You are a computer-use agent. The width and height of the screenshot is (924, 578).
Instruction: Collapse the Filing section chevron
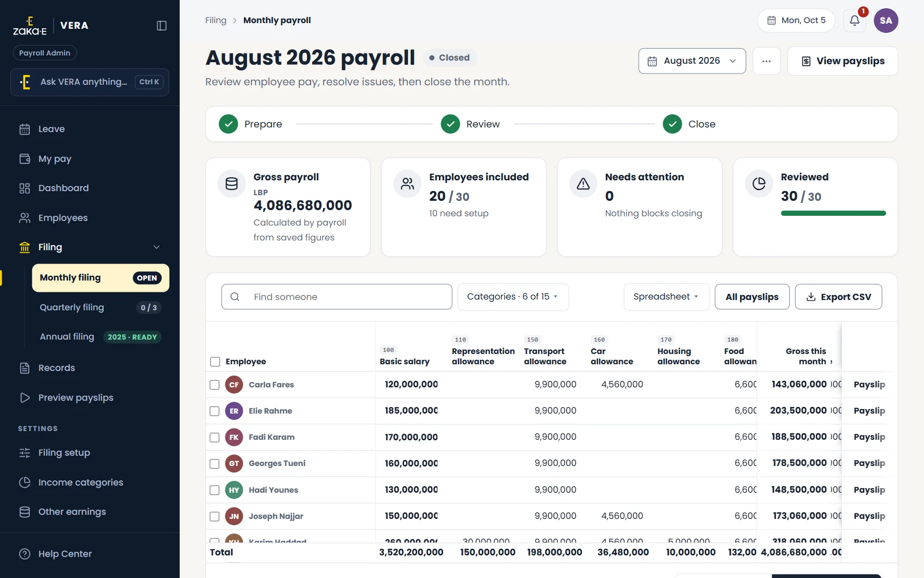coord(157,247)
